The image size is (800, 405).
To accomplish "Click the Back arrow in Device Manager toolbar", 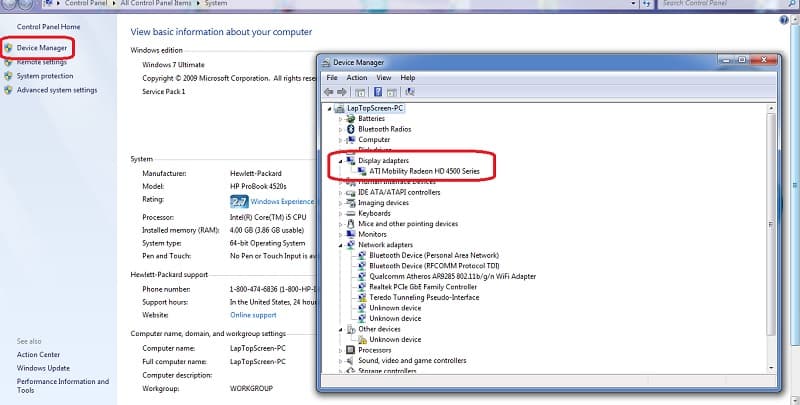I will (329, 92).
